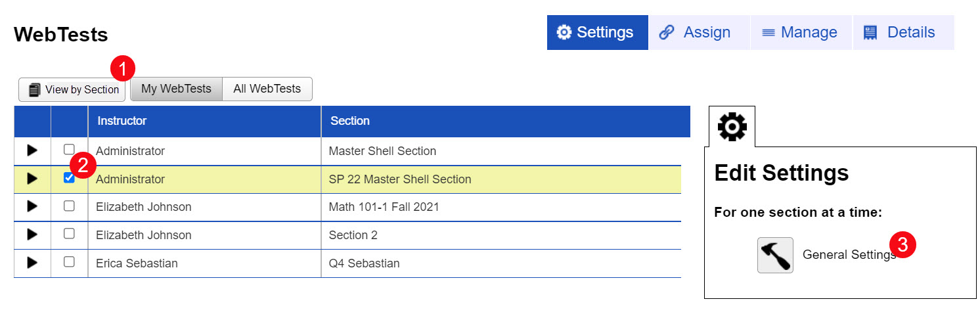Image resolution: width=980 pixels, height=316 pixels.
Task: Expand the Section 2 row arrow
Action: click(x=32, y=235)
